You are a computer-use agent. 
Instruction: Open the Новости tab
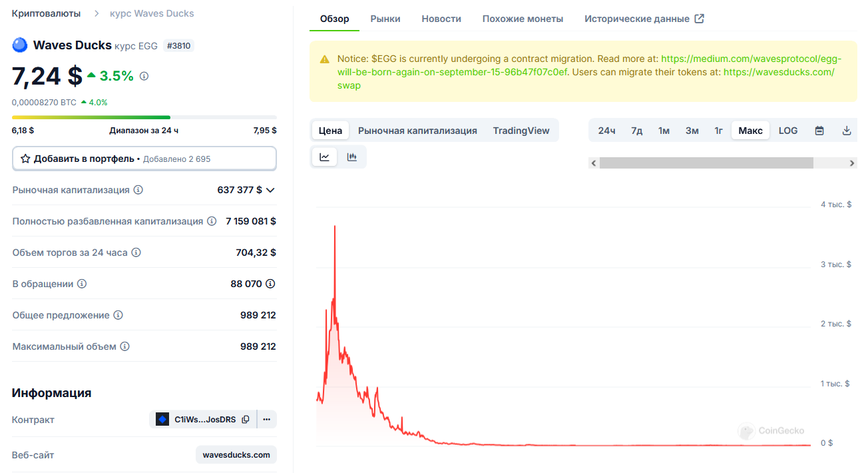coord(441,19)
